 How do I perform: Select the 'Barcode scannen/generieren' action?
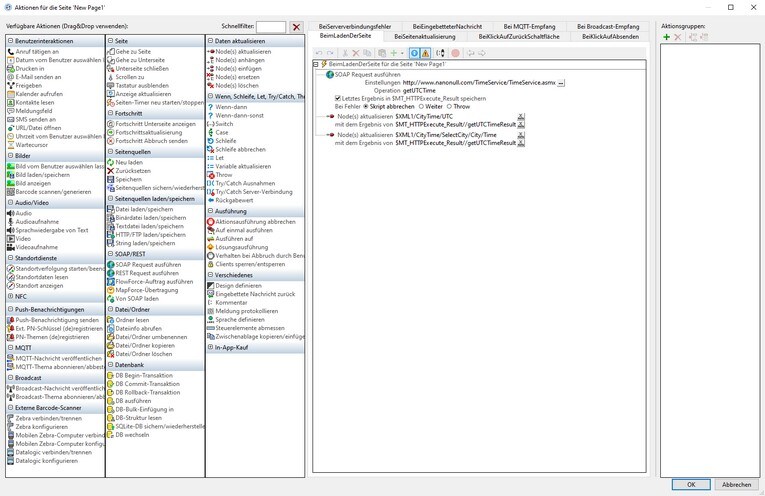(52, 191)
